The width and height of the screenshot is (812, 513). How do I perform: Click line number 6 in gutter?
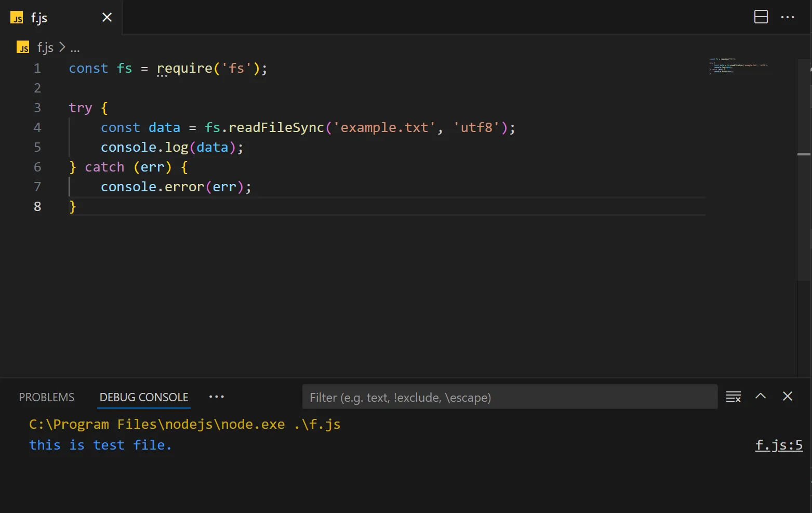pos(37,167)
